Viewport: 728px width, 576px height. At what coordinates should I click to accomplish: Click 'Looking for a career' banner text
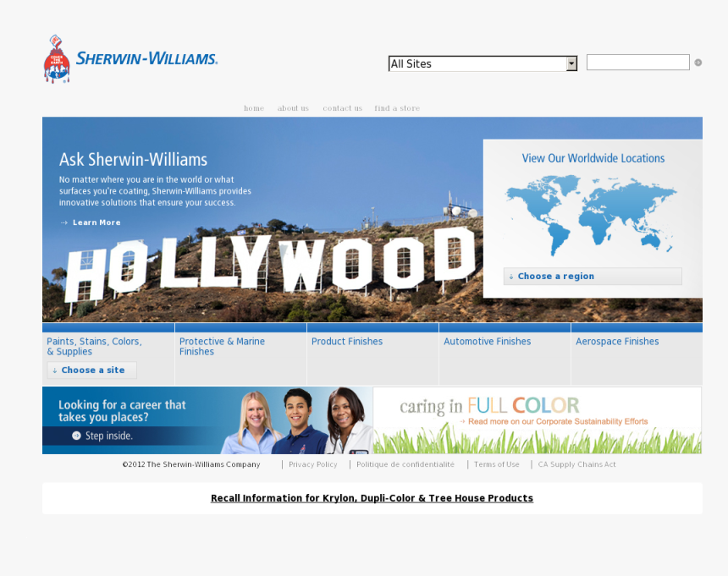[x=122, y=411]
